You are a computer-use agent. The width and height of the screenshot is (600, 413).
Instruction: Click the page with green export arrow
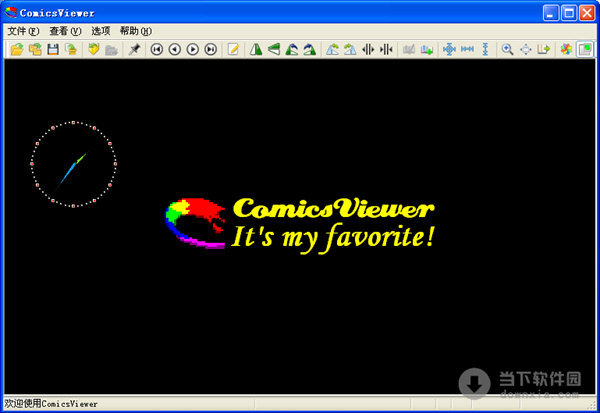[544, 49]
